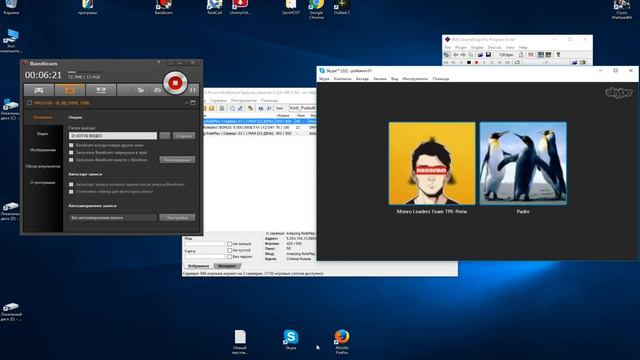Toggle Без пароля filter checkbox

[230, 257]
